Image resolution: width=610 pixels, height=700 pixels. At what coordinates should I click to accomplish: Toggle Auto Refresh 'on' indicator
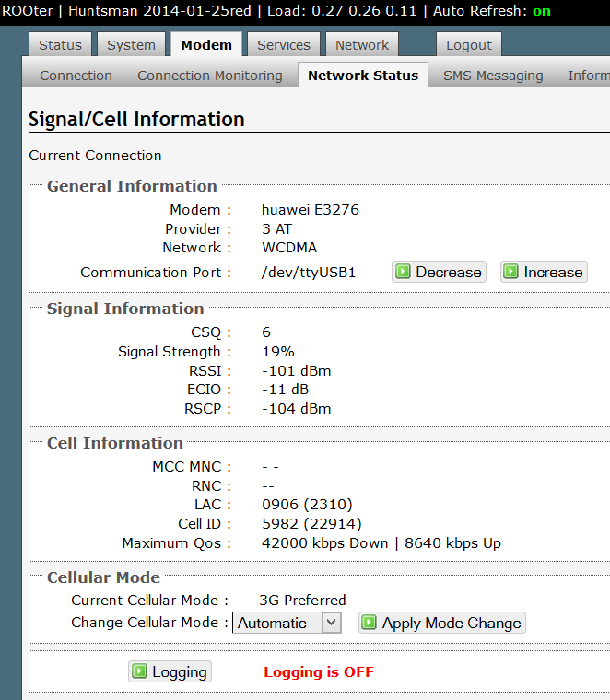(x=541, y=11)
